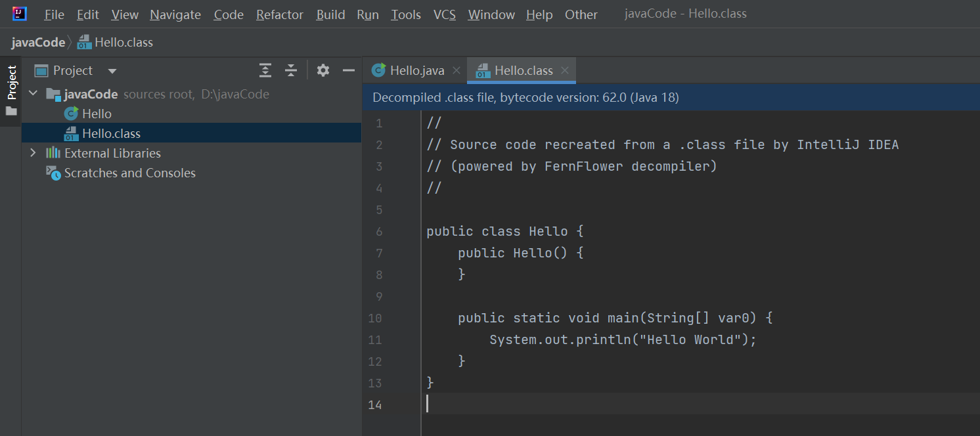Collapse the javaCode root folder
This screenshot has height=436, width=980.
pyautogui.click(x=33, y=94)
